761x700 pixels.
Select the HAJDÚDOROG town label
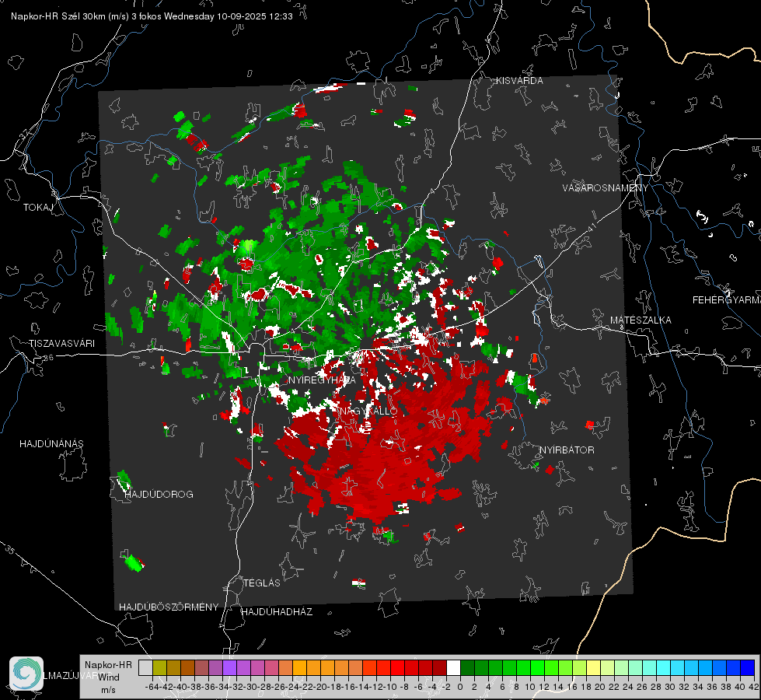[159, 495]
